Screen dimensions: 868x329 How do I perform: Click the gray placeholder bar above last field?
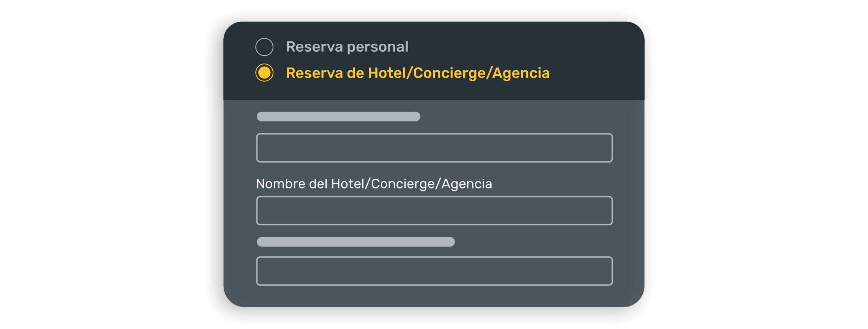pyautogui.click(x=355, y=242)
